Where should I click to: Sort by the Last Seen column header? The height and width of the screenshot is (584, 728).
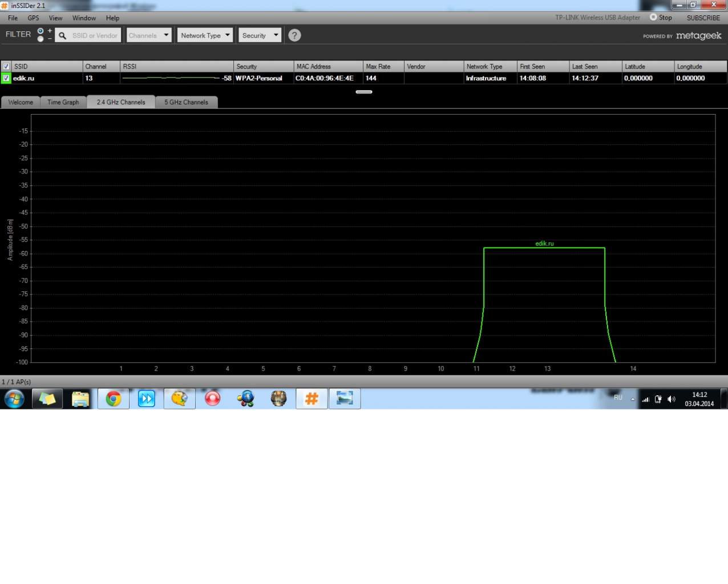coord(595,67)
